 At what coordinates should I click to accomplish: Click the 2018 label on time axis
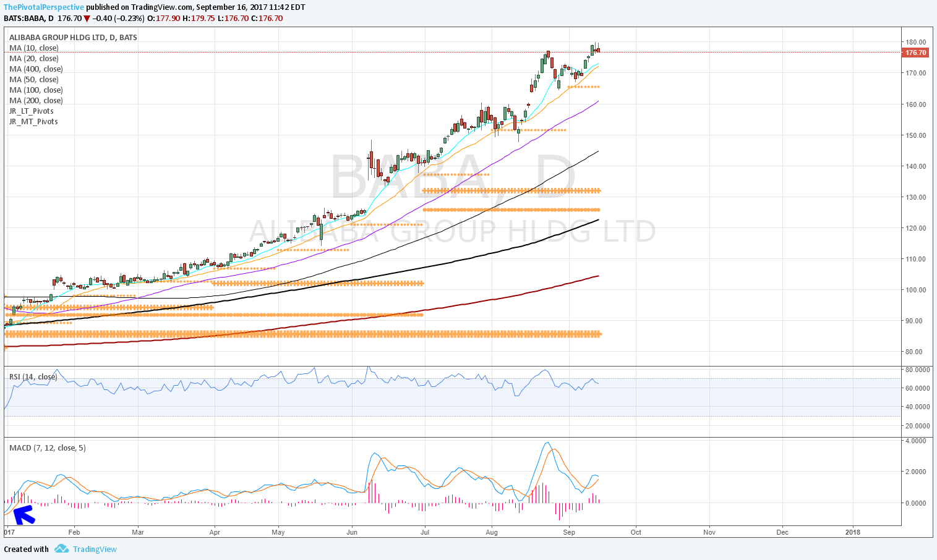pos(853,532)
